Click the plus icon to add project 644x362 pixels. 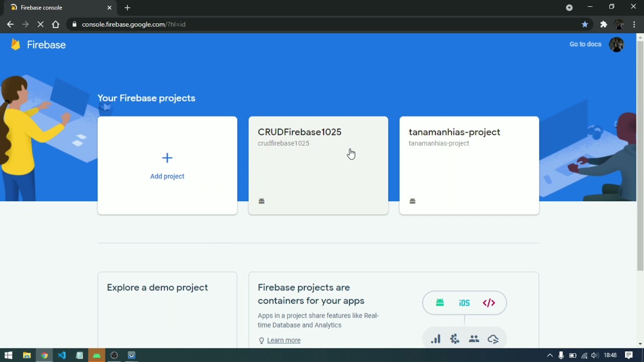[167, 158]
